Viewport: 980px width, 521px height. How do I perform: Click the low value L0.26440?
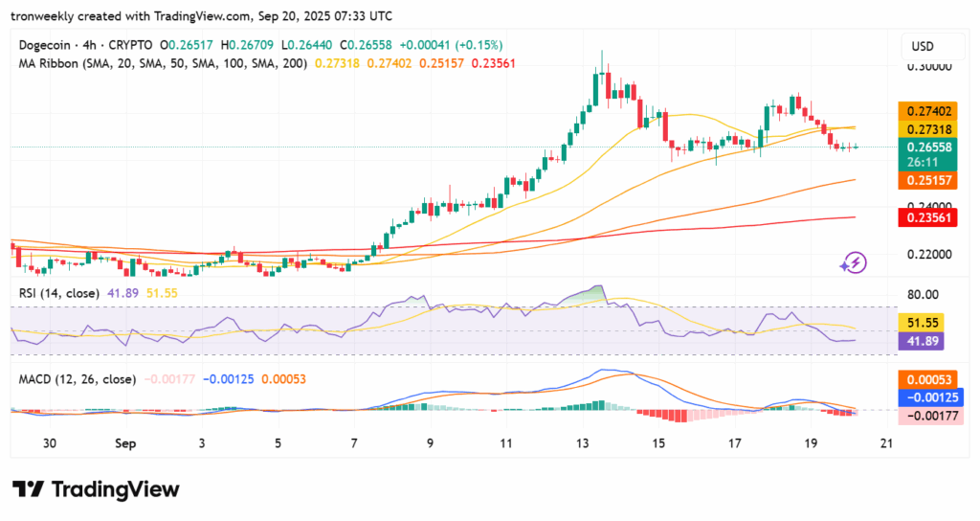click(307, 45)
